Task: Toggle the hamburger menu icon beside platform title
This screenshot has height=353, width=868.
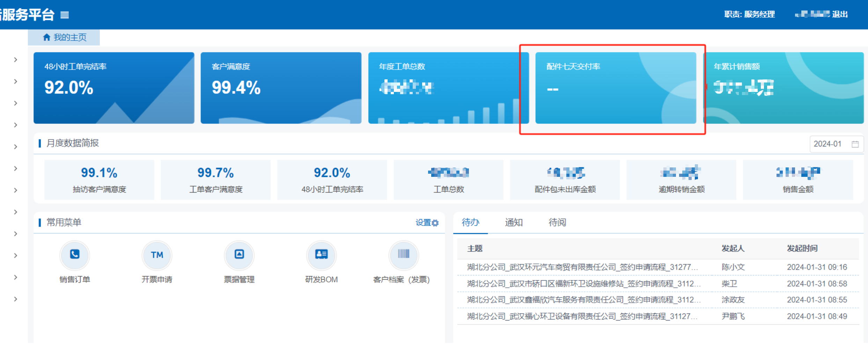Action: [x=65, y=15]
